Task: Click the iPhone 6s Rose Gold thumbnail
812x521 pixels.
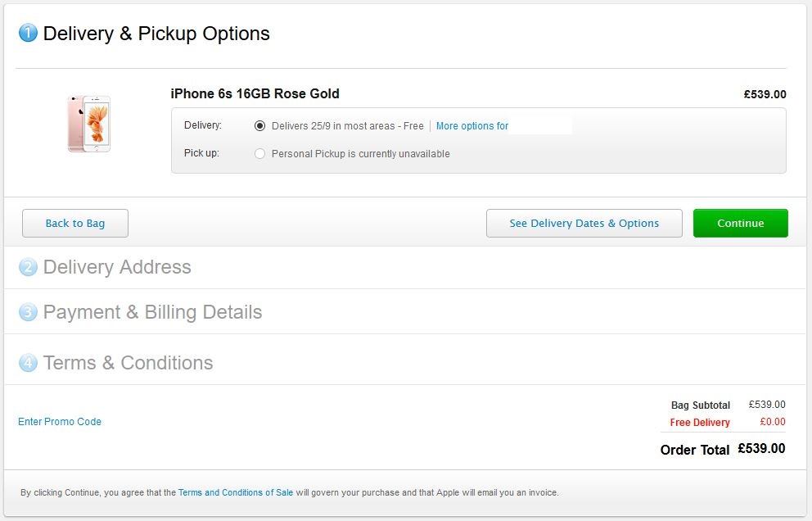Action: coord(89,124)
